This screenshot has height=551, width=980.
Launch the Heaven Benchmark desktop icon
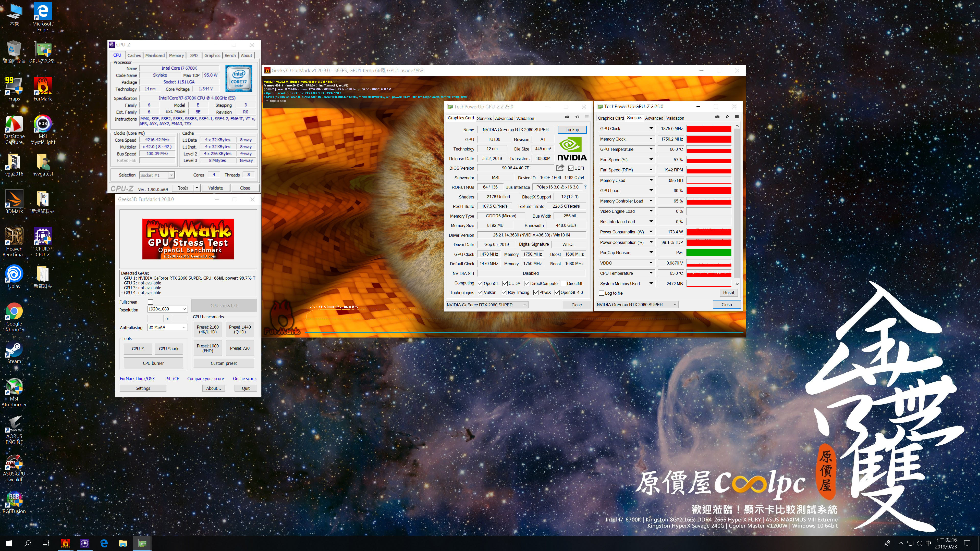[x=14, y=242]
